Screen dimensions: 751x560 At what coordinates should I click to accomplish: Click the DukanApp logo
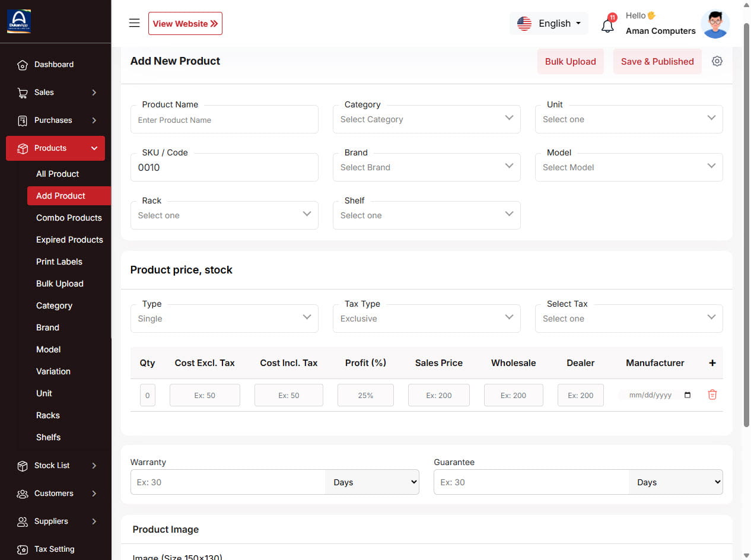(x=19, y=21)
